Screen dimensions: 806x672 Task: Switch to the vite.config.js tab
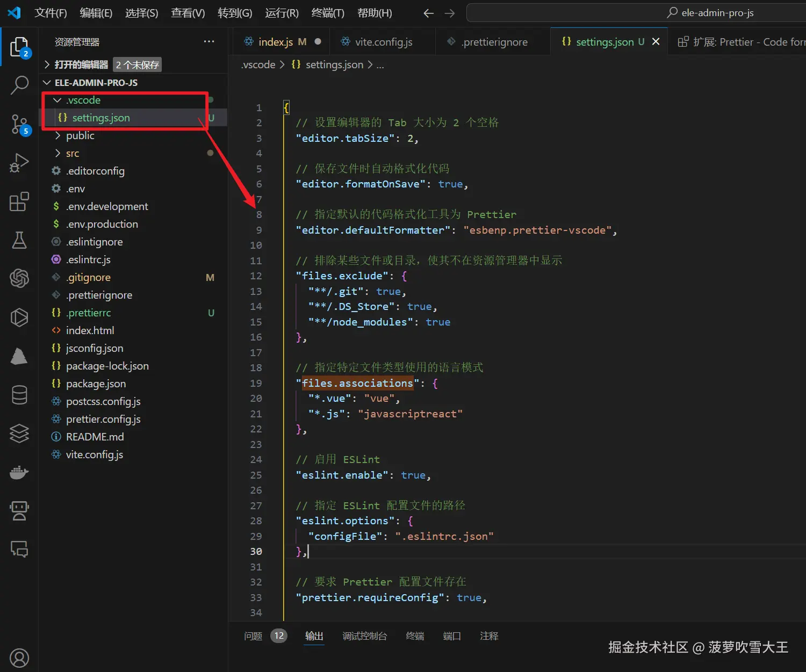coord(383,42)
